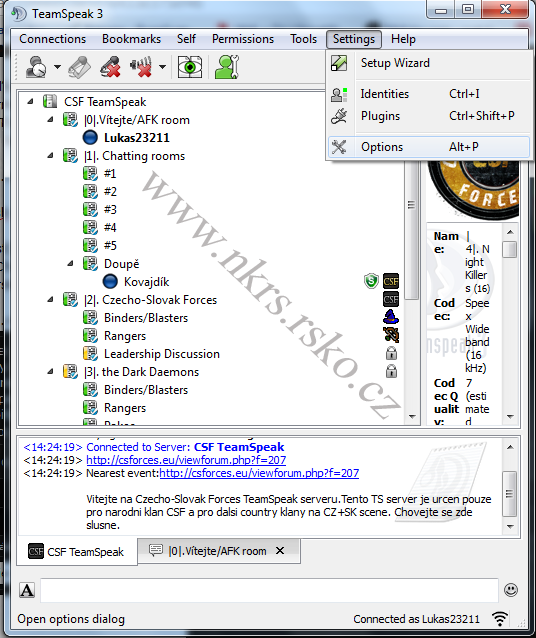Open contacts manager icon with wrench
This screenshot has height=638, width=536.
[x=227, y=67]
